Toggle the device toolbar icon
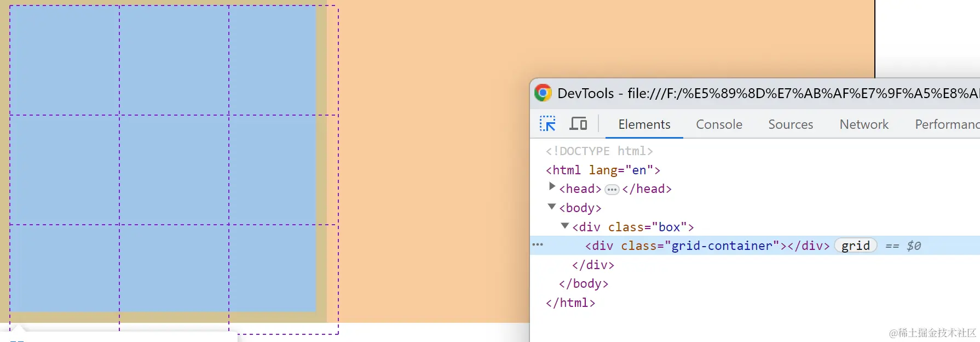980x342 pixels. coord(578,124)
